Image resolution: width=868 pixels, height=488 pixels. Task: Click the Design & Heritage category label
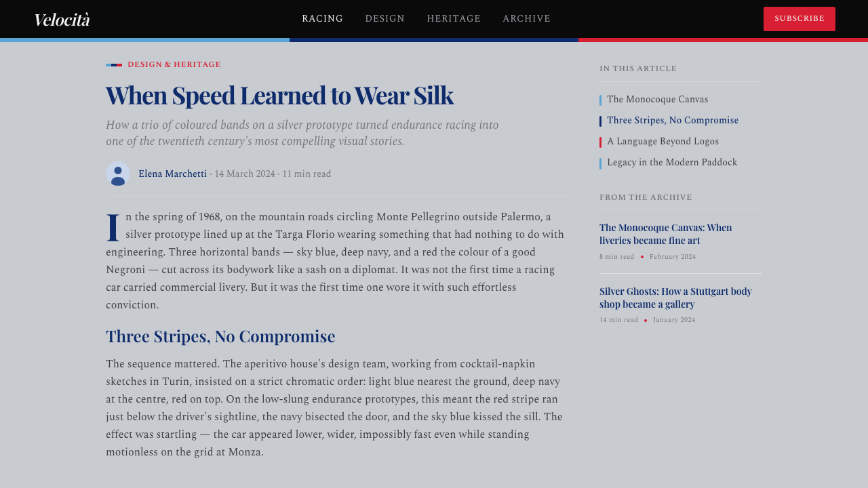pyautogui.click(x=174, y=65)
